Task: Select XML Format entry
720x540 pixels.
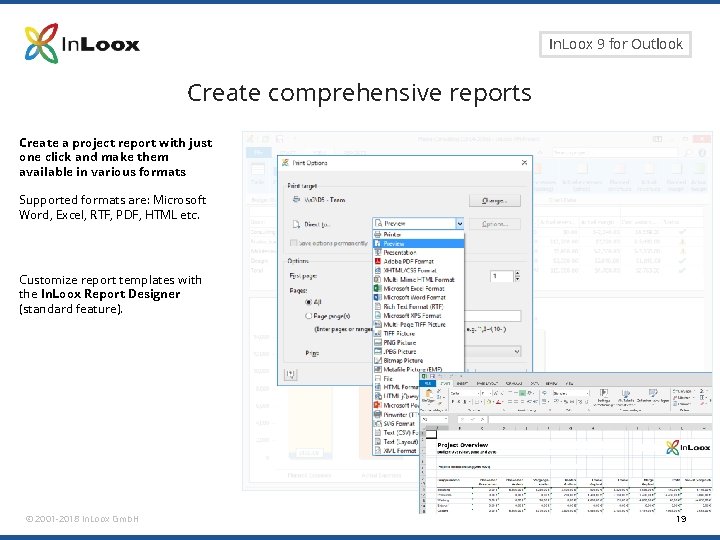Action: 396,451
